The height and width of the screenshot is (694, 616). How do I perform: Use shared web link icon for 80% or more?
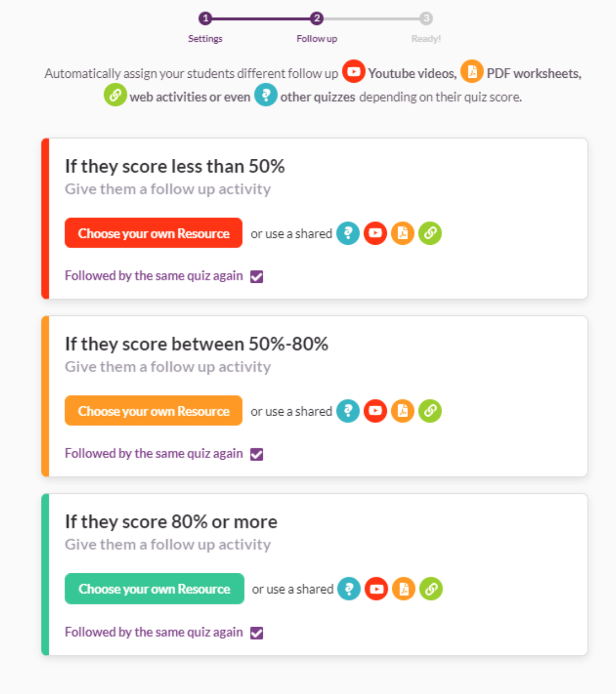tap(431, 589)
